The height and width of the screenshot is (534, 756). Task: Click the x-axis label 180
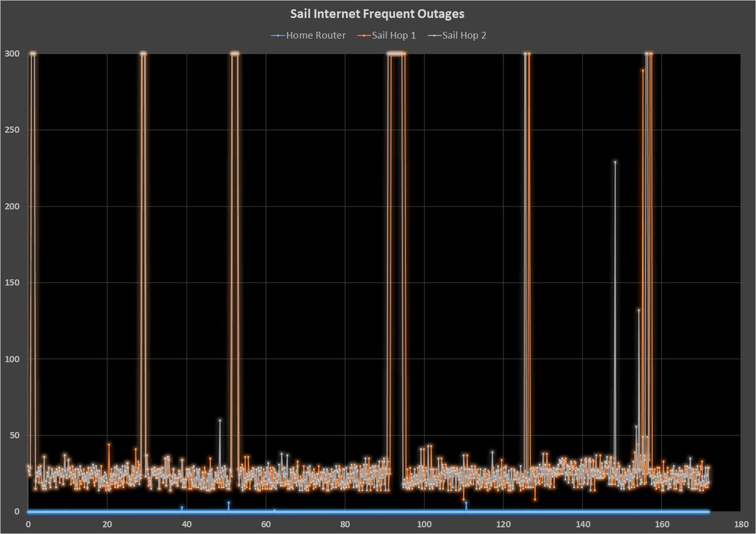click(x=742, y=524)
